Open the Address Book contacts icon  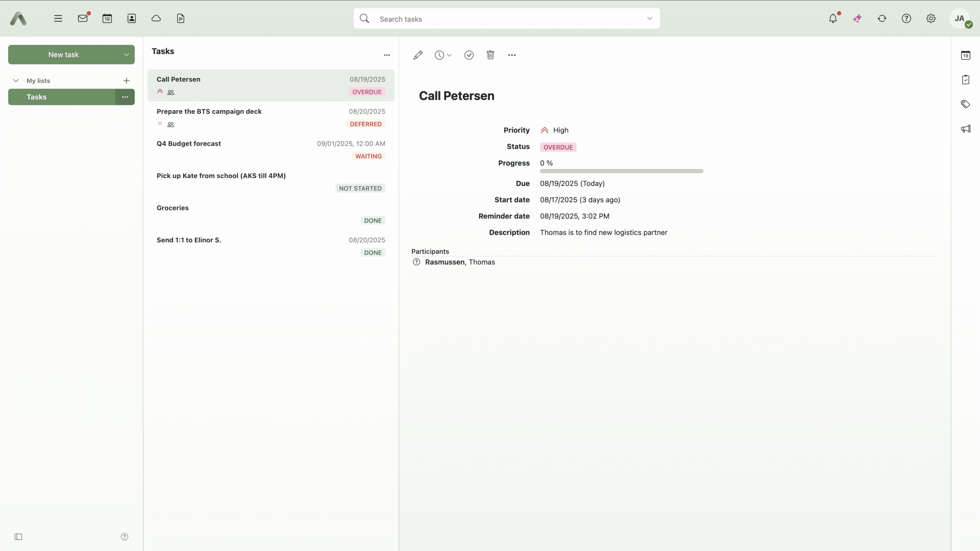131,18
